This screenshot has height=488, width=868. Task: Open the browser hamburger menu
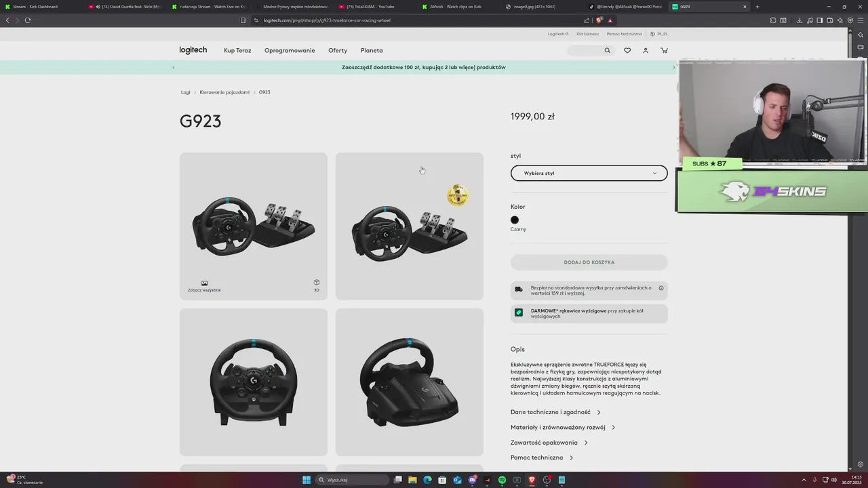[861, 20]
